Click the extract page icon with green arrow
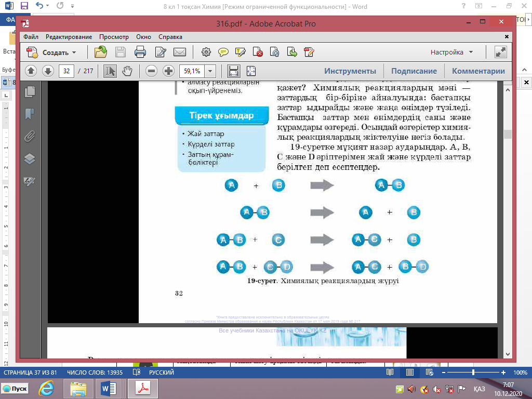This screenshot has width=532, height=399. (292, 52)
